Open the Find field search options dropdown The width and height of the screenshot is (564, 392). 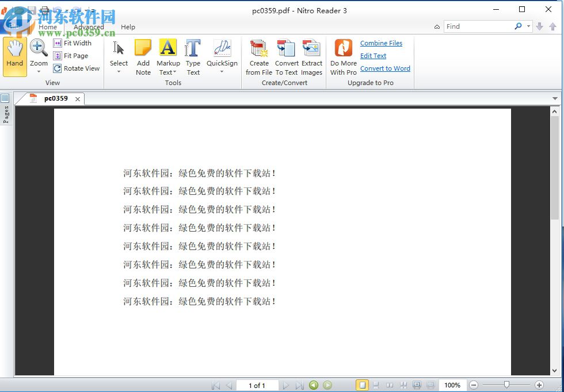(528, 26)
